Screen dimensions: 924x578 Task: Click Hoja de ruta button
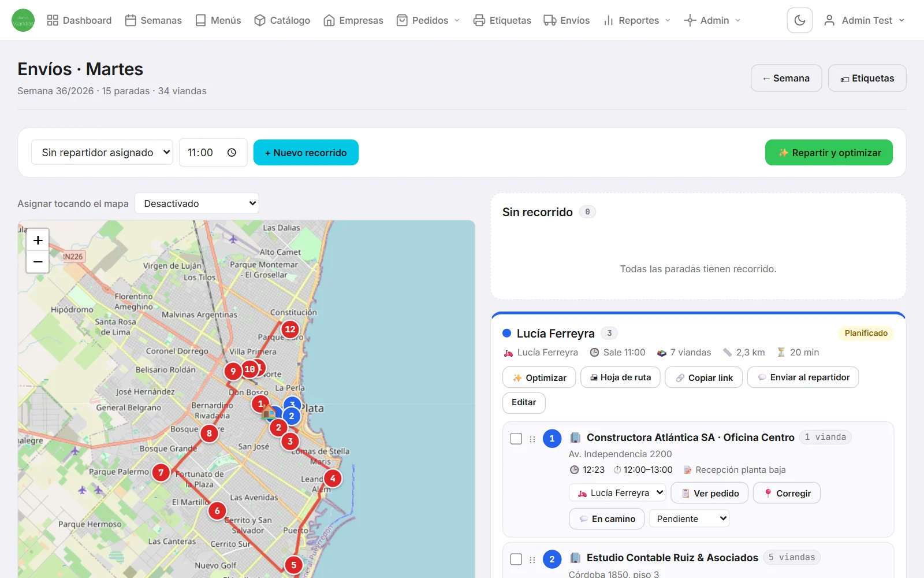point(620,377)
